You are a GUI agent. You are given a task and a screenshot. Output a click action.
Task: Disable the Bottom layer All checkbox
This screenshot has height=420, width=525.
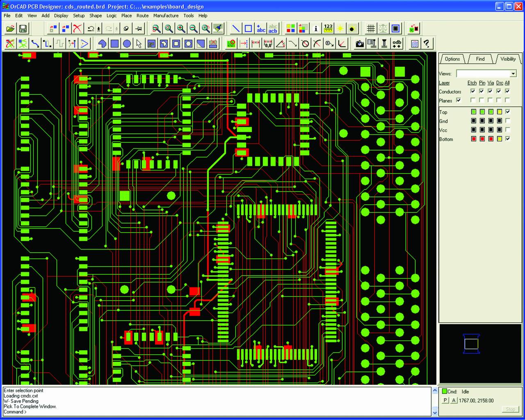508,139
